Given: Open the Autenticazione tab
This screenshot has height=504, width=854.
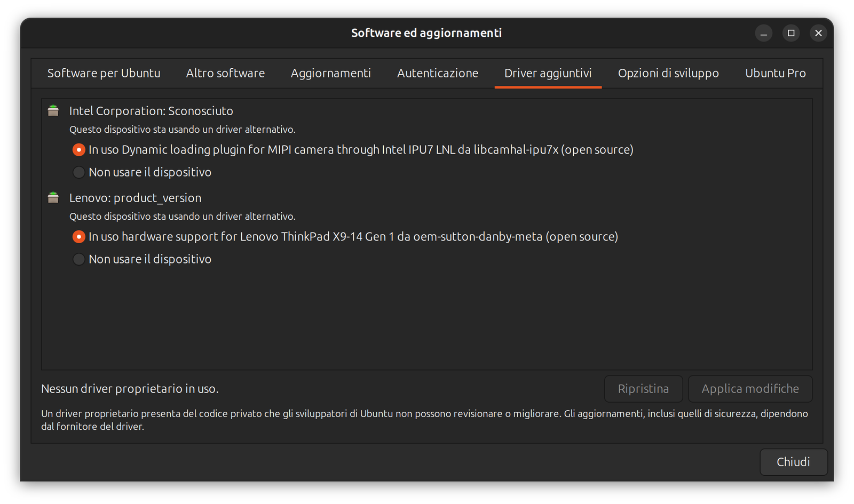Looking at the screenshot, I should (x=438, y=73).
